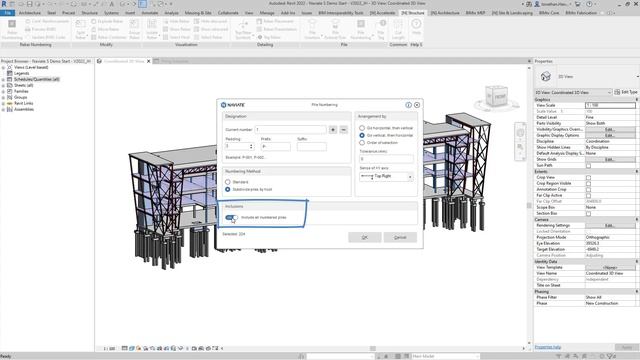Click the Padding stepper arrows
This screenshot has width=640, height=360.
pos(251,146)
